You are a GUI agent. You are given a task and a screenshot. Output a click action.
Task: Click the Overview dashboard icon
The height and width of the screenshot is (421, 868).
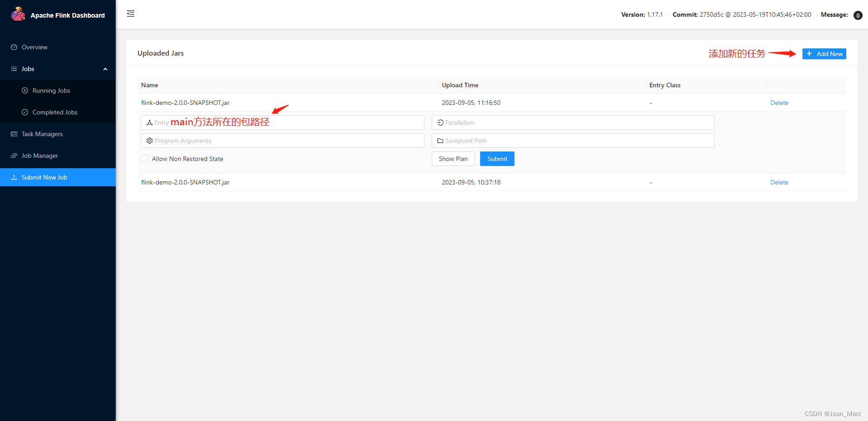[14, 47]
